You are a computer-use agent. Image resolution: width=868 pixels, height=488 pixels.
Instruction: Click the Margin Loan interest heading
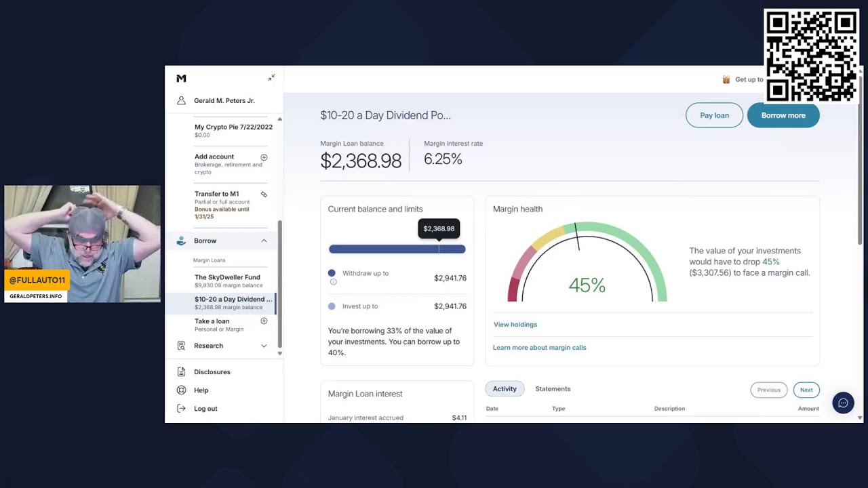[366, 394]
